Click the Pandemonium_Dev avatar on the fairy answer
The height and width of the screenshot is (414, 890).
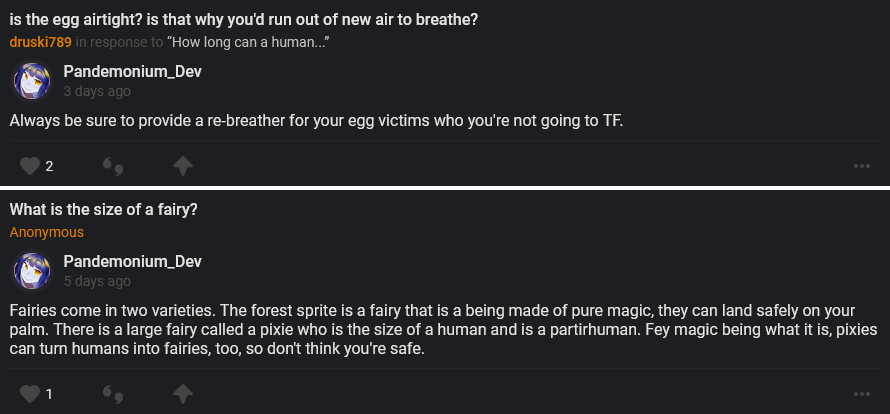point(31,271)
